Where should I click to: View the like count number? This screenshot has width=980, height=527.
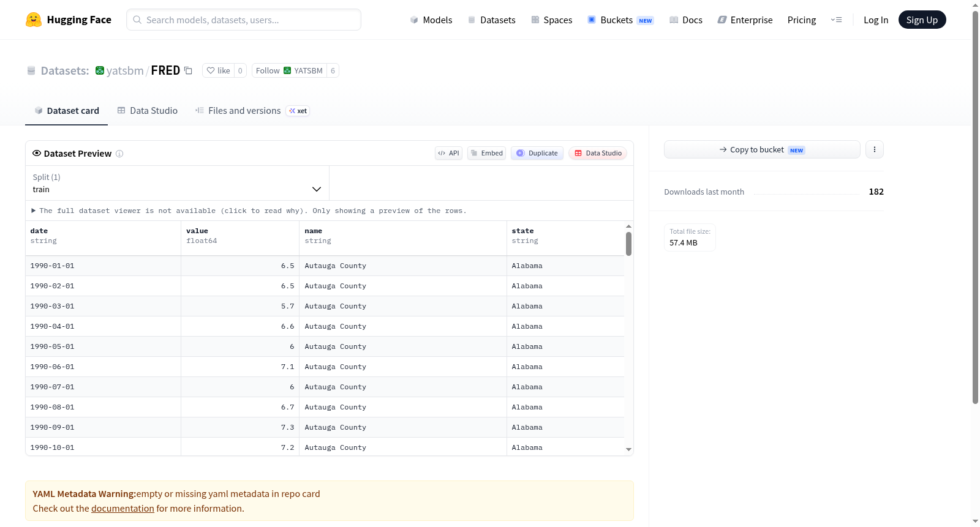[240, 70]
